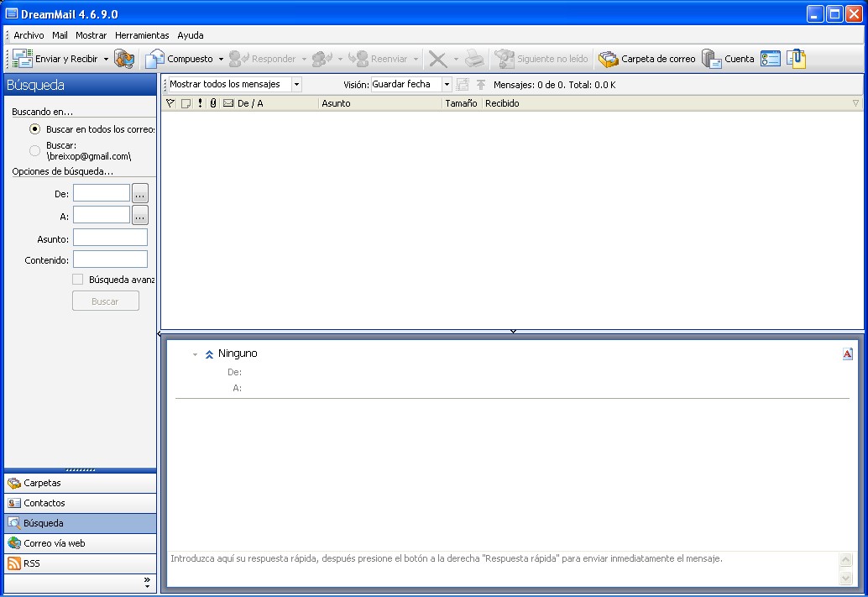
Task: Expand navigation pane buttons chevron at bottom
Action: coord(147,582)
